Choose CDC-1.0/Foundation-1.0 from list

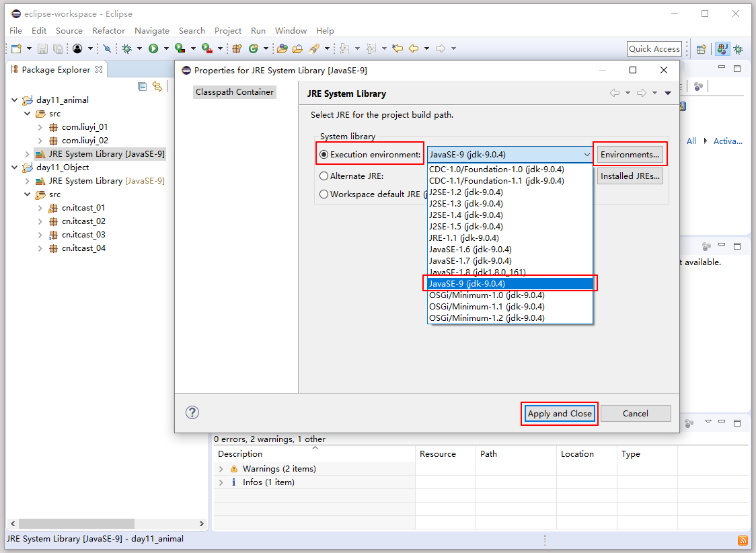coord(510,170)
